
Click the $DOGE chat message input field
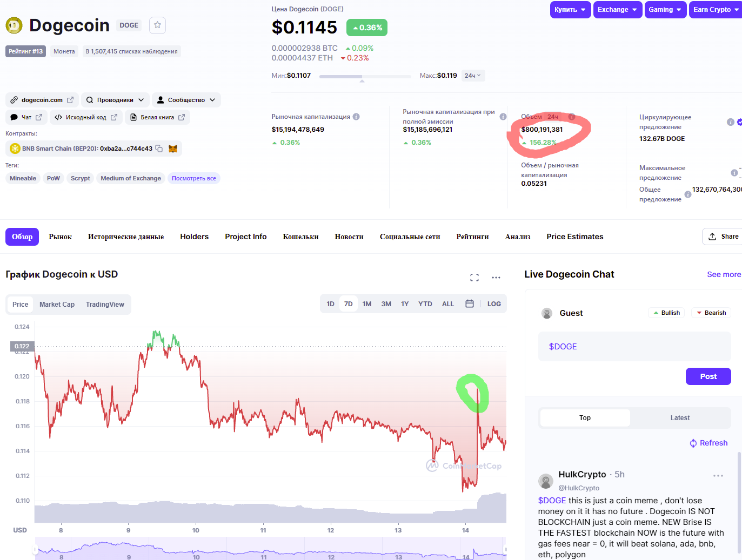[634, 347]
